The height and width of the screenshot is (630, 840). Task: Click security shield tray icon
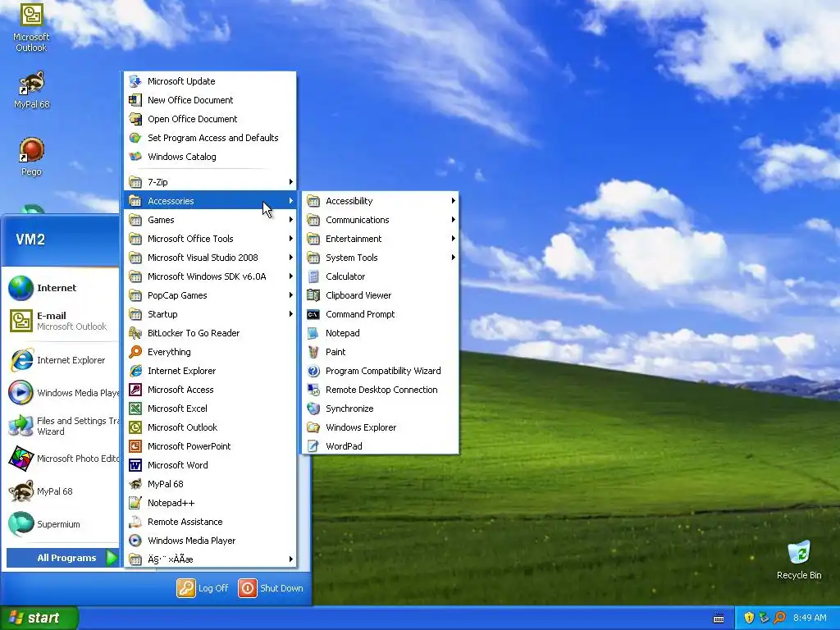(749, 618)
